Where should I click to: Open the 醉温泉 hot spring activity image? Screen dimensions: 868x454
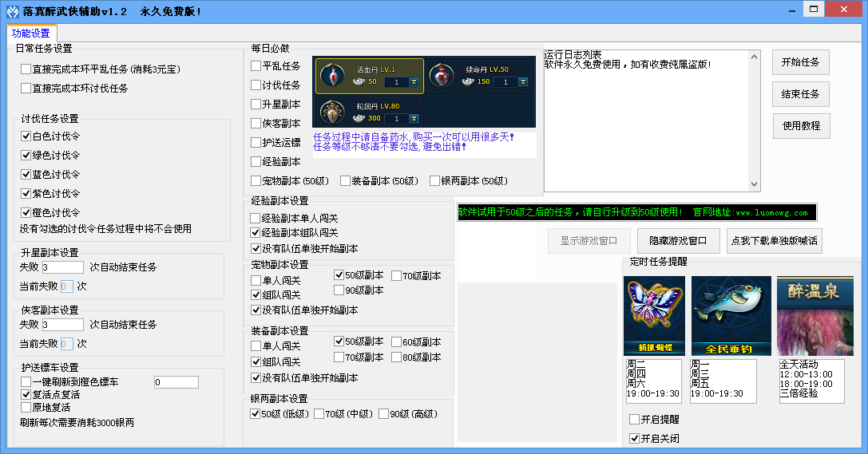pos(814,315)
